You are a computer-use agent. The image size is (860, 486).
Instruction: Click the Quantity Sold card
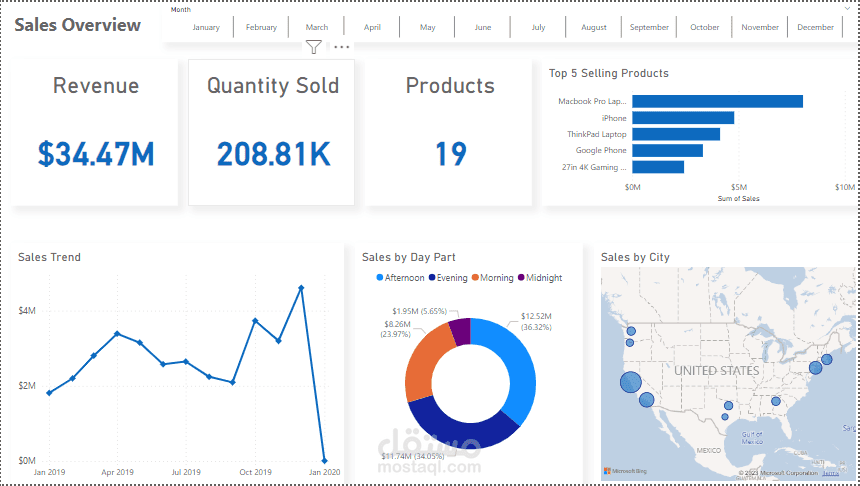272,131
